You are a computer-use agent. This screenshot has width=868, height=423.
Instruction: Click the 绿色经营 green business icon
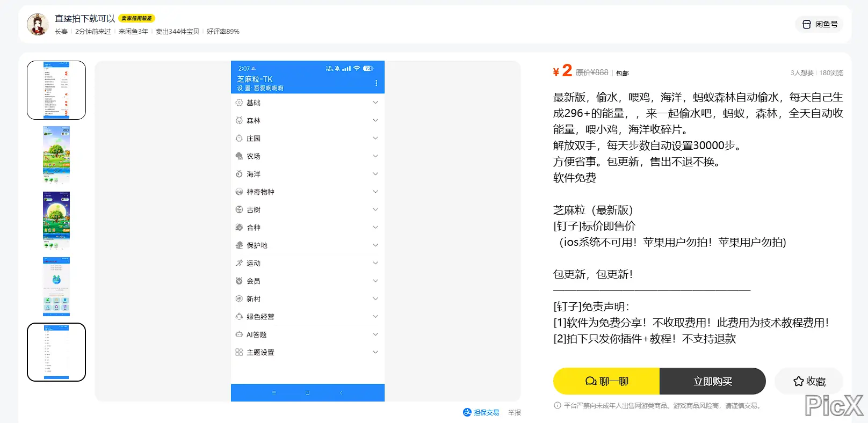(x=239, y=317)
